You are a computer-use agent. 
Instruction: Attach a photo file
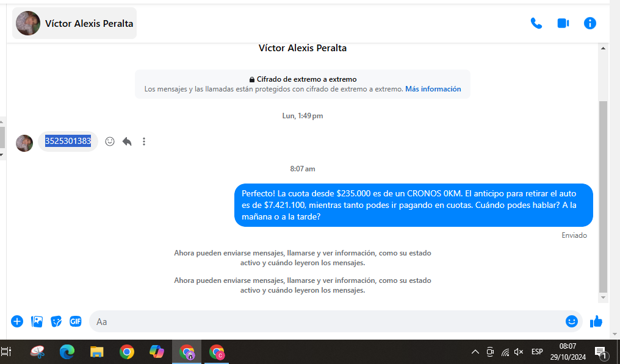coord(37,321)
